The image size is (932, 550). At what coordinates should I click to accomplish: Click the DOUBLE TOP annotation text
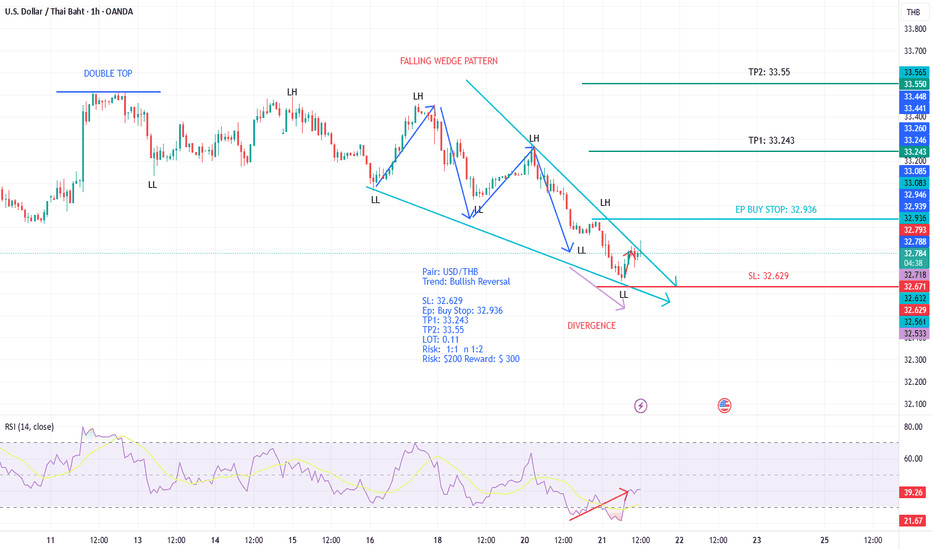(108, 74)
